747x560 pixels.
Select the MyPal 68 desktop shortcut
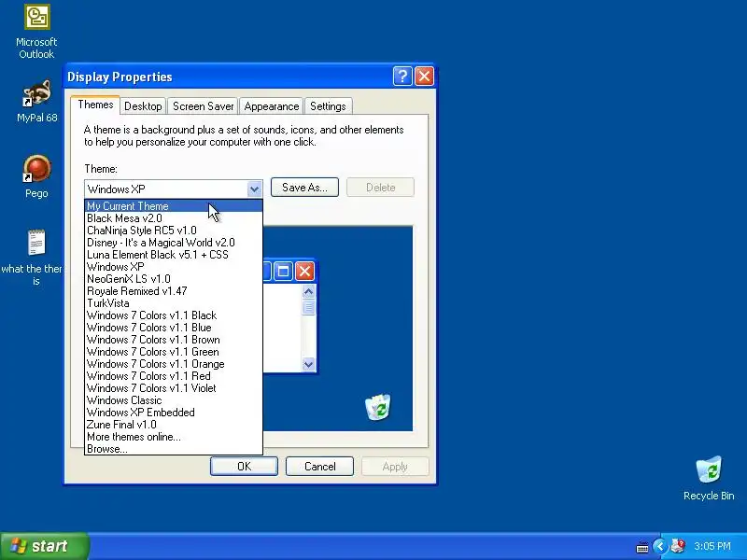coord(36,101)
